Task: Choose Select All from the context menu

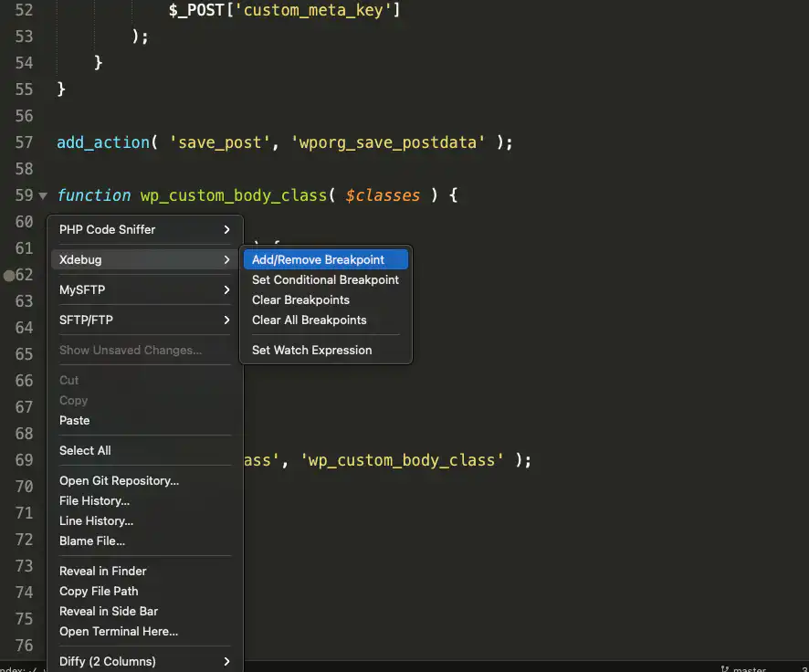Action: click(x=85, y=450)
